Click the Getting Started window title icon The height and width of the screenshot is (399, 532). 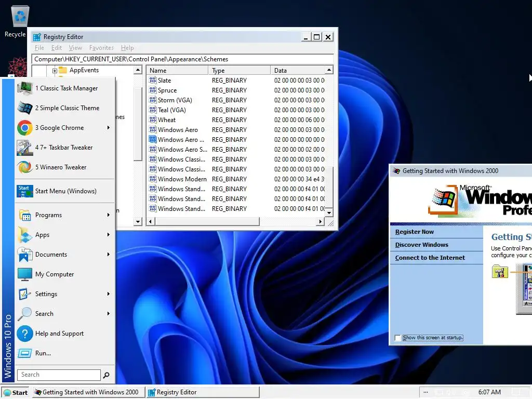point(396,170)
